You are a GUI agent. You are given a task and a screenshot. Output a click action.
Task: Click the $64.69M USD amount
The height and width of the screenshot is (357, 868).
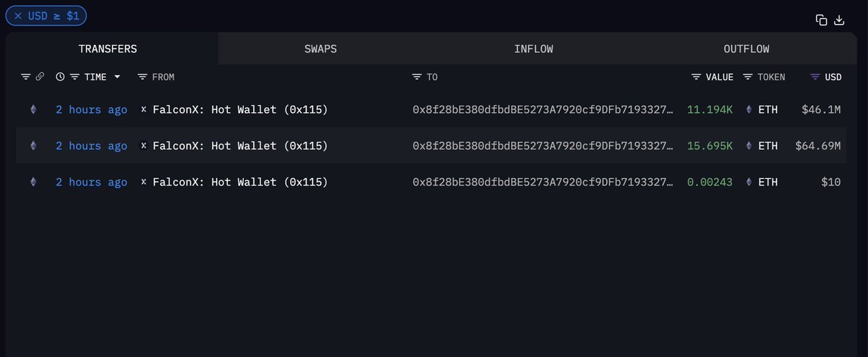point(817,146)
